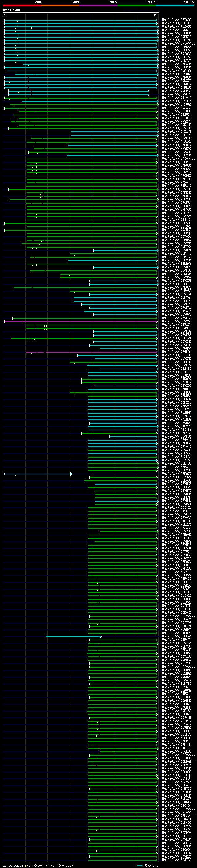Open hit UniRef100_A4S475
This screenshot has width=197, height=868.
(x=177, y=311)
